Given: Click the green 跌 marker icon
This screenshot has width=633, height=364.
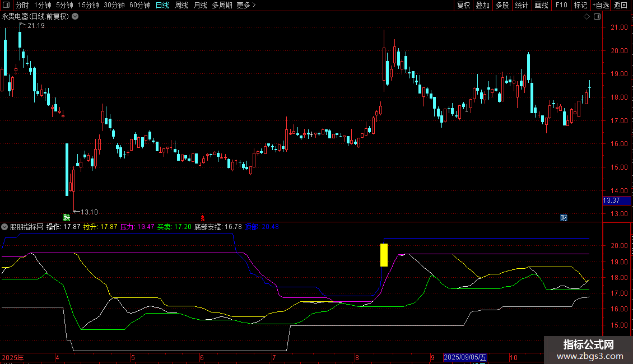Looking at the screenshot, I should click(67, 217).
